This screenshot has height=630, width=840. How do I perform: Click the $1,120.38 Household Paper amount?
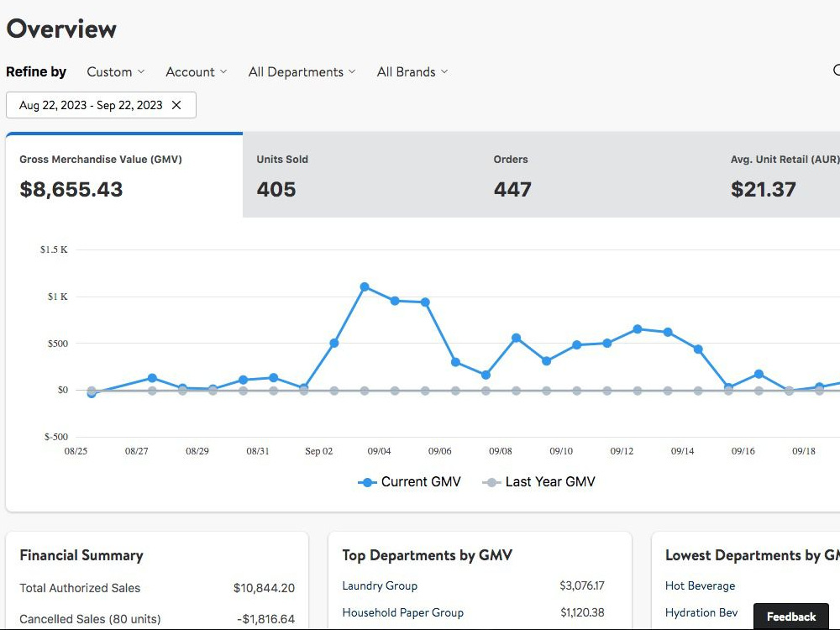pyautogui.click(x=582, y=612)
